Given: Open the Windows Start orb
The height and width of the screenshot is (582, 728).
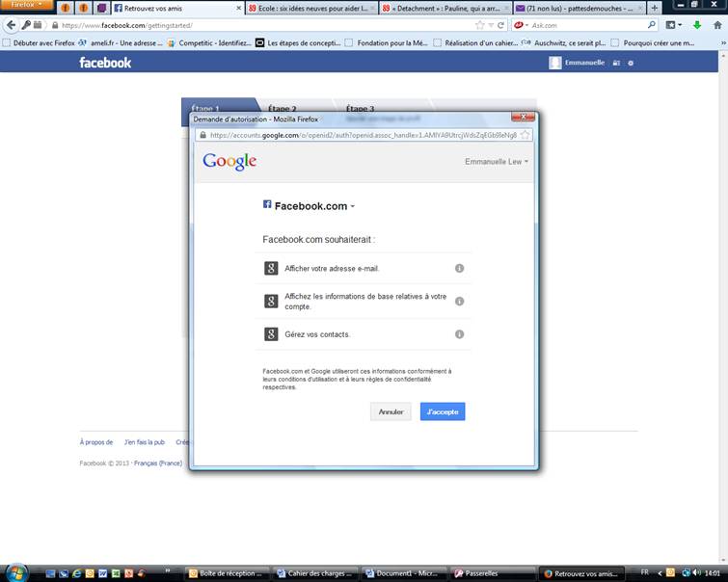Looking at the screenshot, I should [15, 572].
